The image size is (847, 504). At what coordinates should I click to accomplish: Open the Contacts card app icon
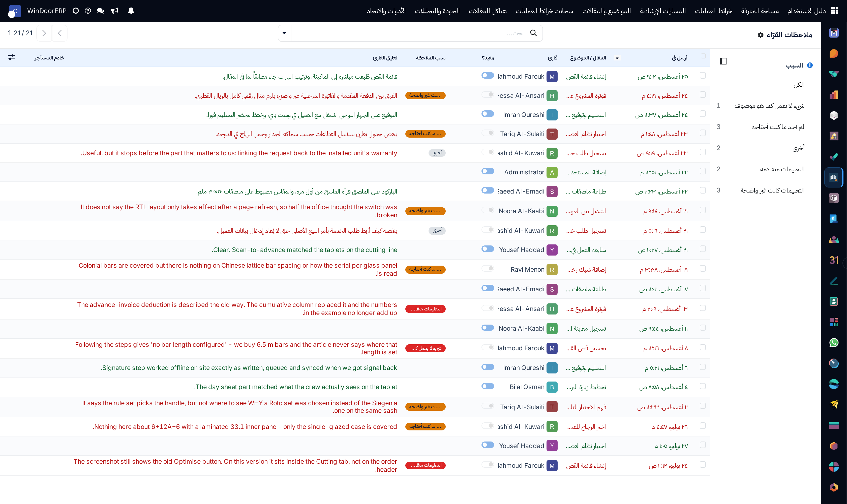(x=834, y=301)
